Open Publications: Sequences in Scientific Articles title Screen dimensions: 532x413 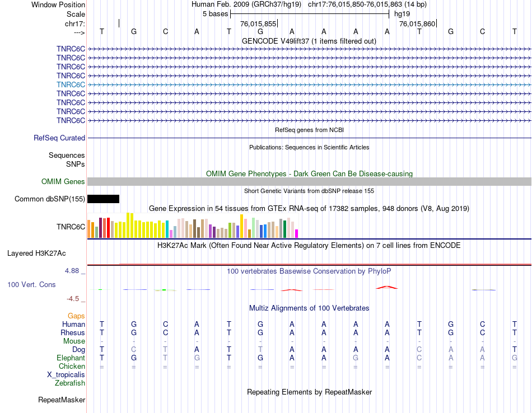point(309,147)
